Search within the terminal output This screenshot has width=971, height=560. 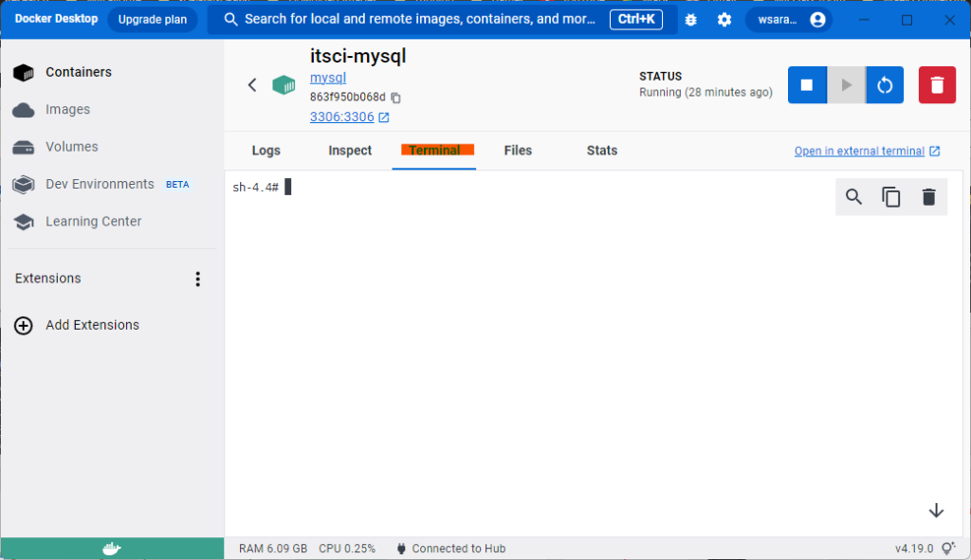coord(853,197)
